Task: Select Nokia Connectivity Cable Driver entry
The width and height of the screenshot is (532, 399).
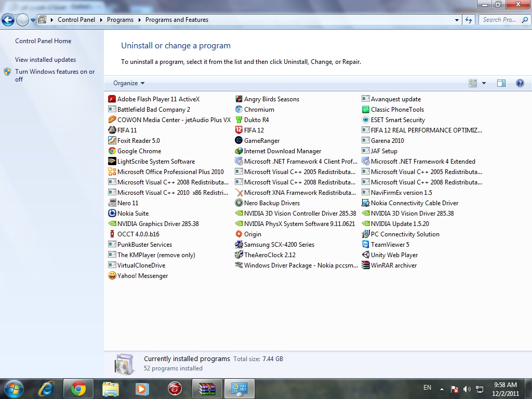Action: point(410,203)
